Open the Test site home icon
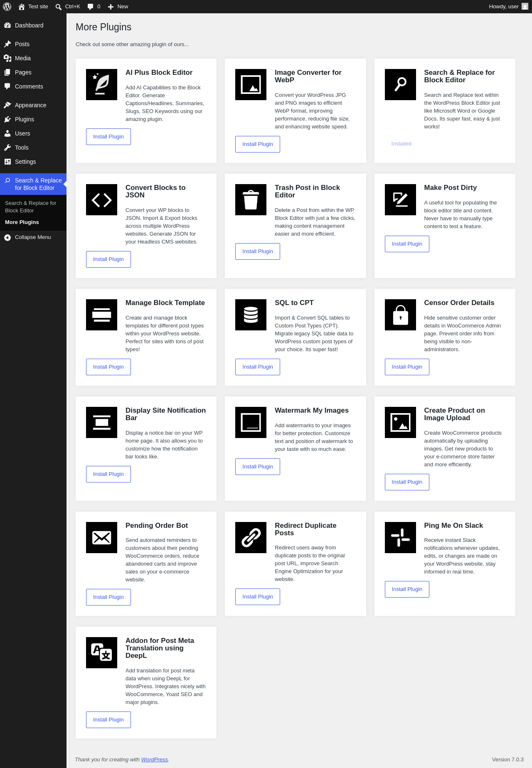532x768 pixels. click(22, 7)
